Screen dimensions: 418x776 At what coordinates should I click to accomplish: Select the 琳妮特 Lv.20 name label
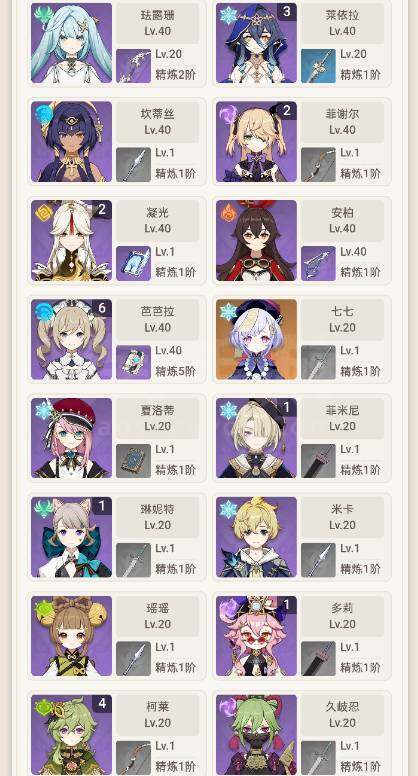[158, 517]
